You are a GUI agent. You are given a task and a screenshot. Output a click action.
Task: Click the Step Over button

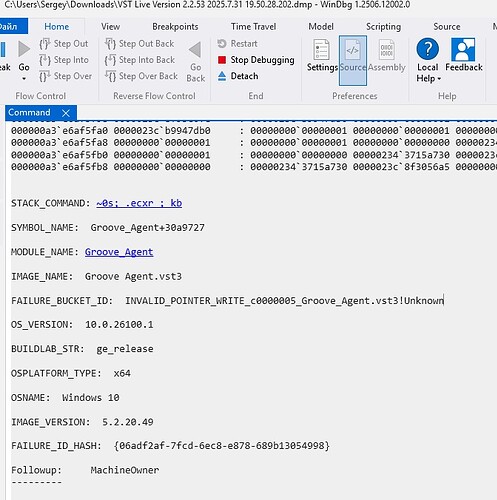pos(65,76)
